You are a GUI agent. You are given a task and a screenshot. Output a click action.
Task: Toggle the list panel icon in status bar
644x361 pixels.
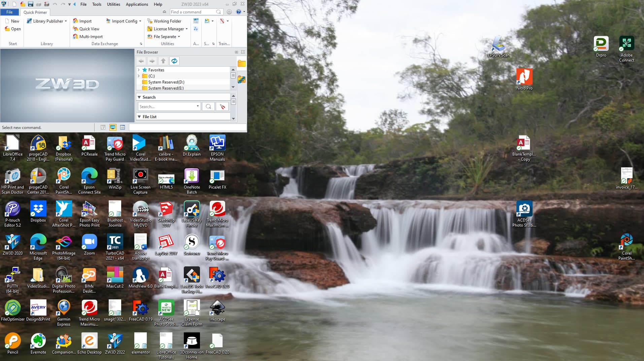point(123,127)
